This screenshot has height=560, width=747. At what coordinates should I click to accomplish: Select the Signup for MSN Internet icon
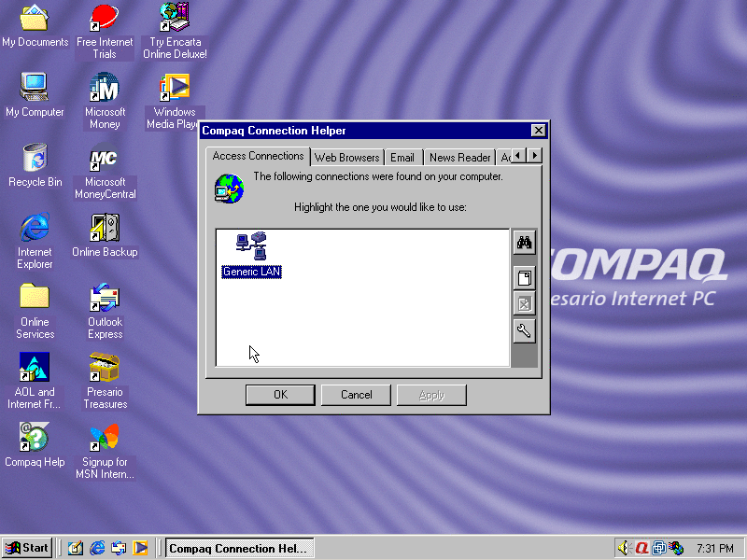pyautogui.click(x=105, y=451)
